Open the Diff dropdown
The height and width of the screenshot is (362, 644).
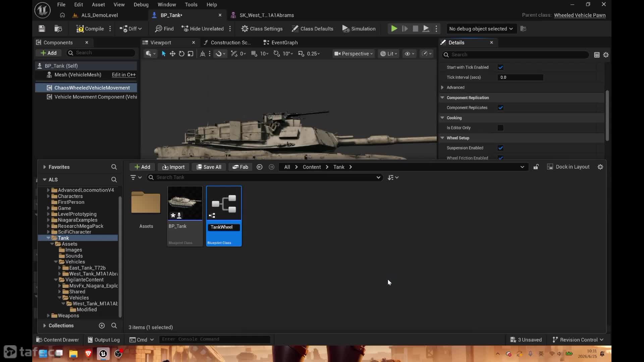click(131, 29)
